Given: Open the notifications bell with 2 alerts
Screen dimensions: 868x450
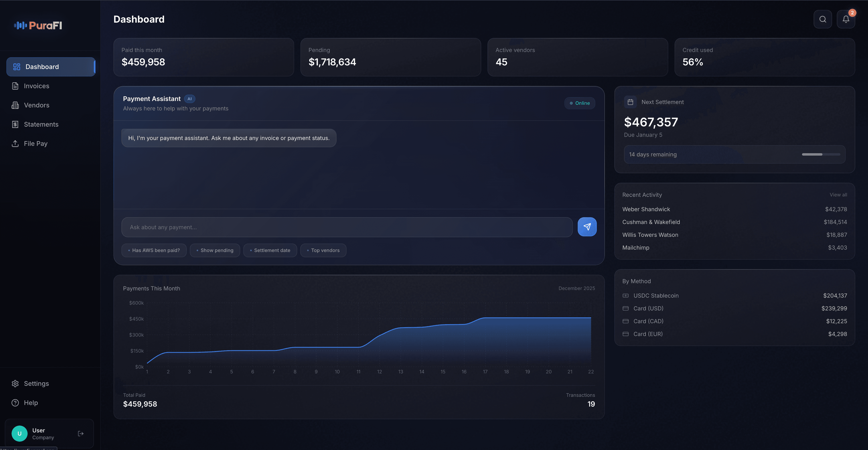Looking at the screenshot, I should point(846,19).
